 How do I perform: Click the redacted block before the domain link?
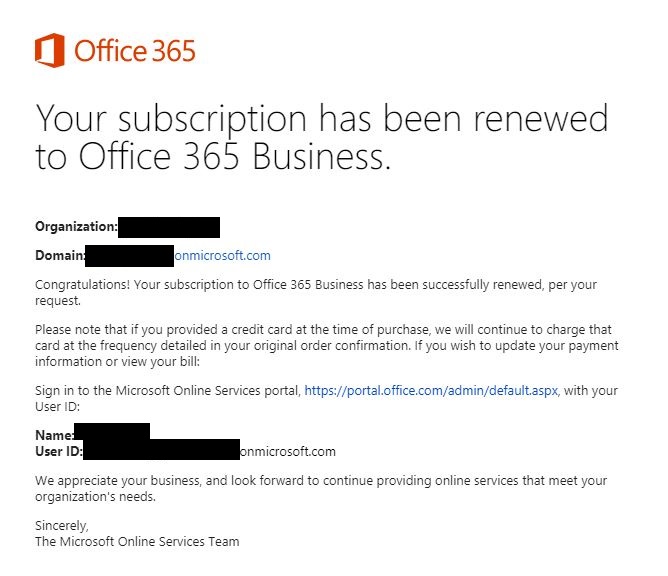pyautogui.click(x=130, y=256)
